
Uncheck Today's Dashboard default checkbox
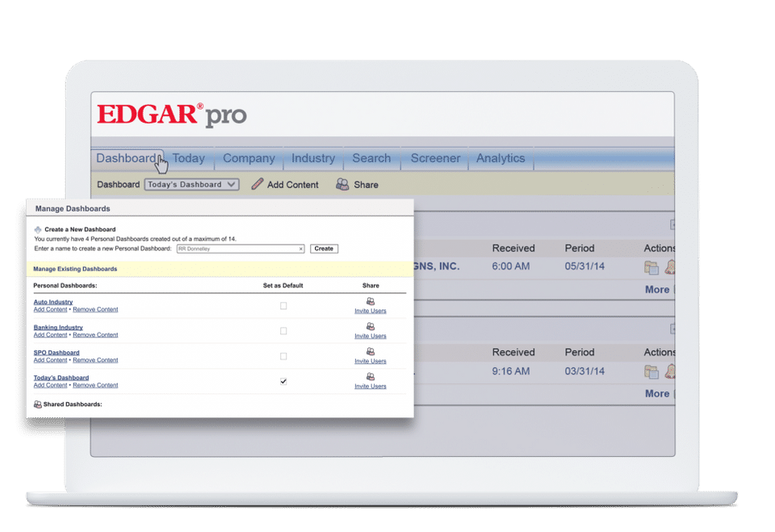click(283, 381)
